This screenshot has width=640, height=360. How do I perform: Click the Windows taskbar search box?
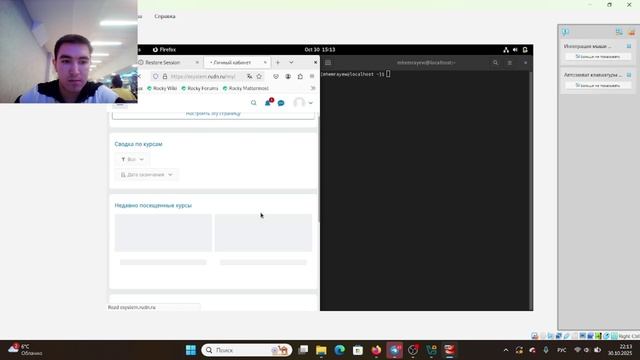point(247,350)
